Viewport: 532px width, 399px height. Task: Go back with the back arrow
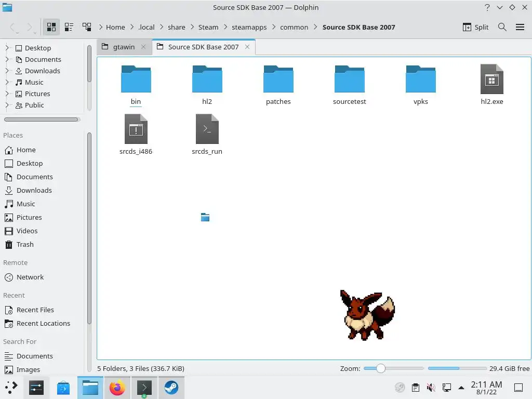[x=13, y=27]
